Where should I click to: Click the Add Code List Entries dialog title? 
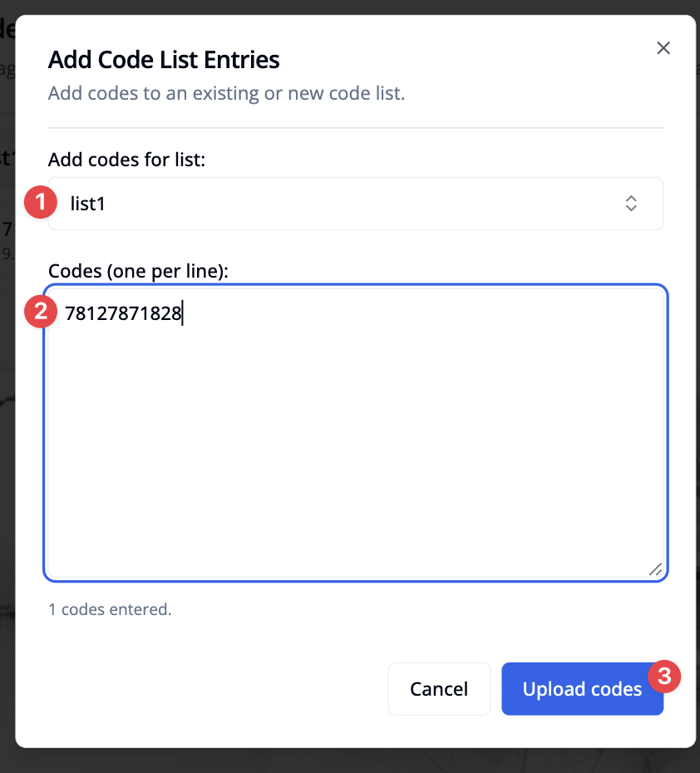coord(163,60)
